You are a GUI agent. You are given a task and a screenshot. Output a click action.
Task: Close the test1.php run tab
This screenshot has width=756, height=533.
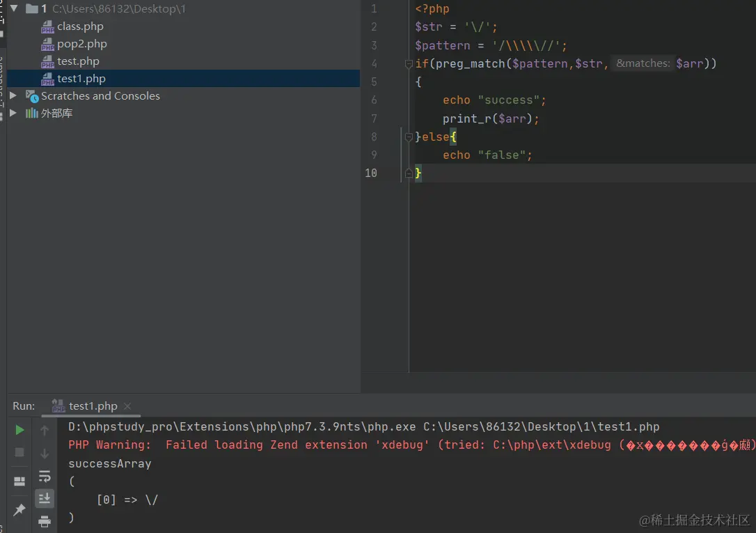127,406
